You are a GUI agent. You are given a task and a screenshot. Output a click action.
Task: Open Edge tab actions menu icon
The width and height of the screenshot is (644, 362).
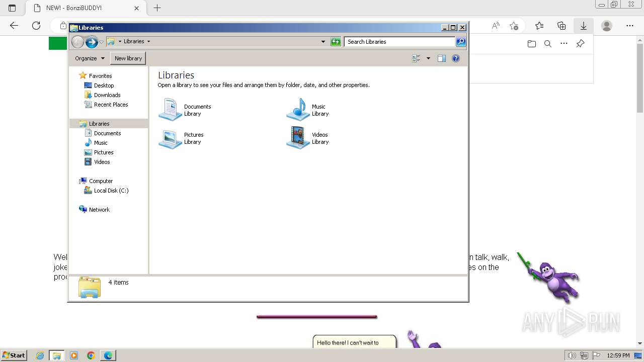(12, 8)
